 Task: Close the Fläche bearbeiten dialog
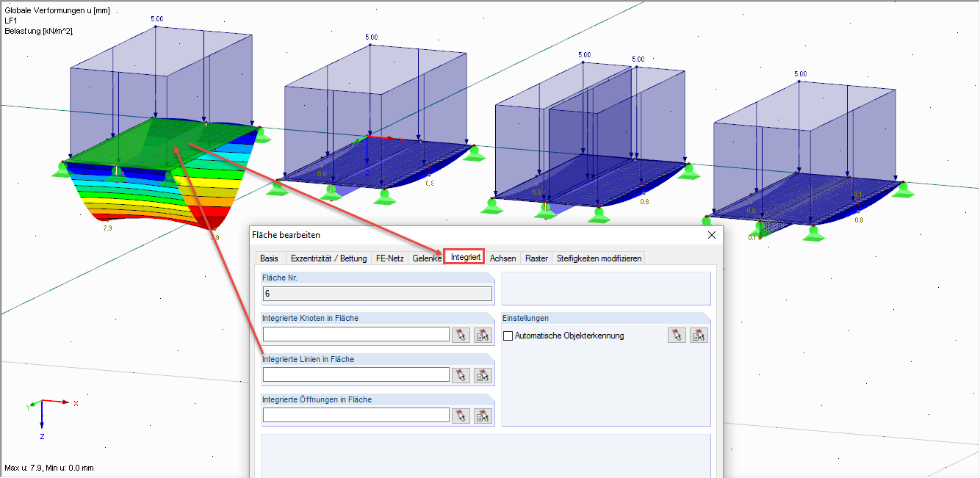711,235
